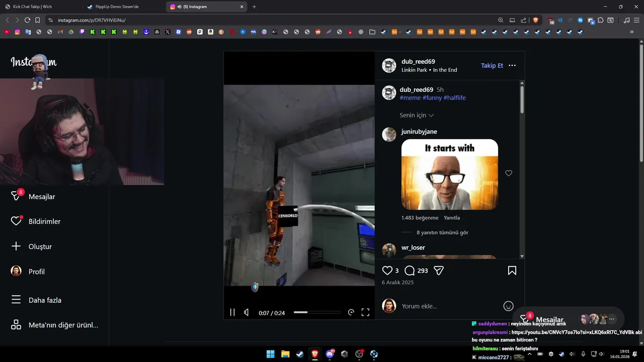Click the #meme hashtag
The width and height of the screenshot is (644, 362).
pyautogui.click(x=410, y=98)
